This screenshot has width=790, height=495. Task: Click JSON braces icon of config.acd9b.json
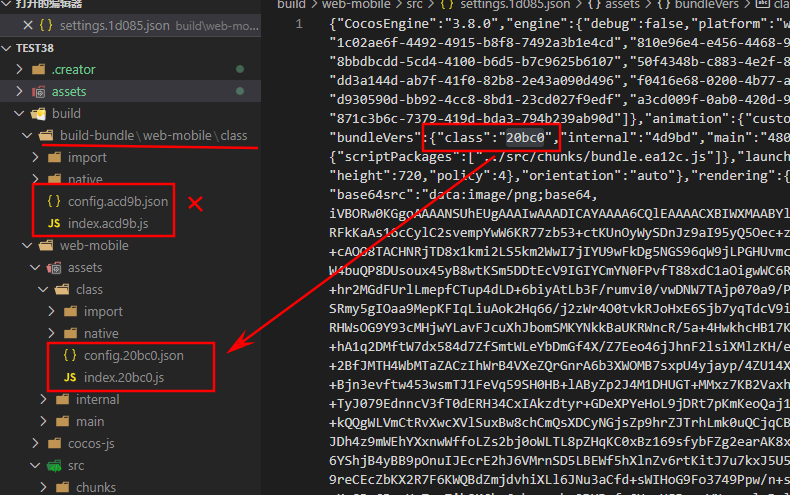pyautogui.click(x=54, y=201)
